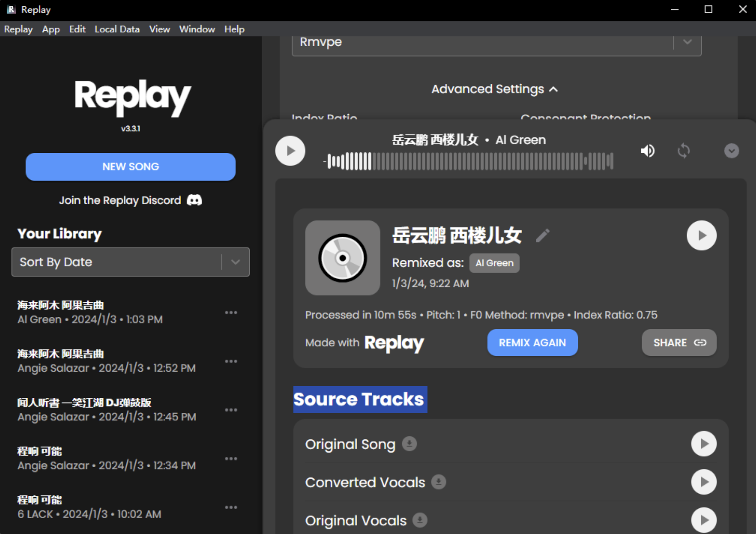Play the Original Song track
This screenshot has height=534, width=756.
[704, 443]
